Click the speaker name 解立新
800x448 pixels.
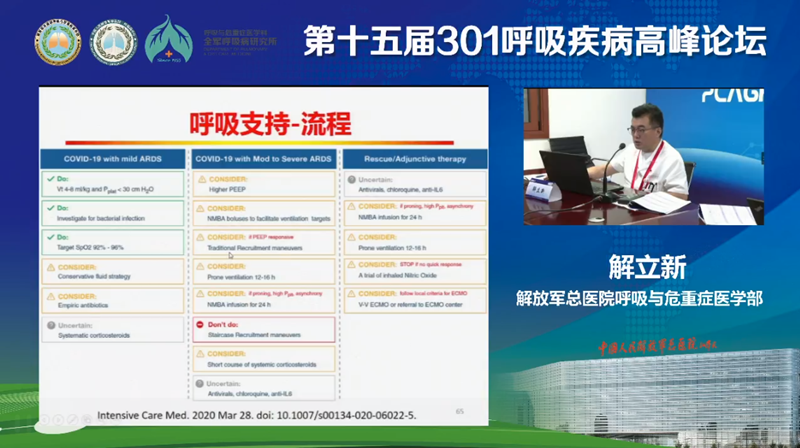tap(647, 266)
